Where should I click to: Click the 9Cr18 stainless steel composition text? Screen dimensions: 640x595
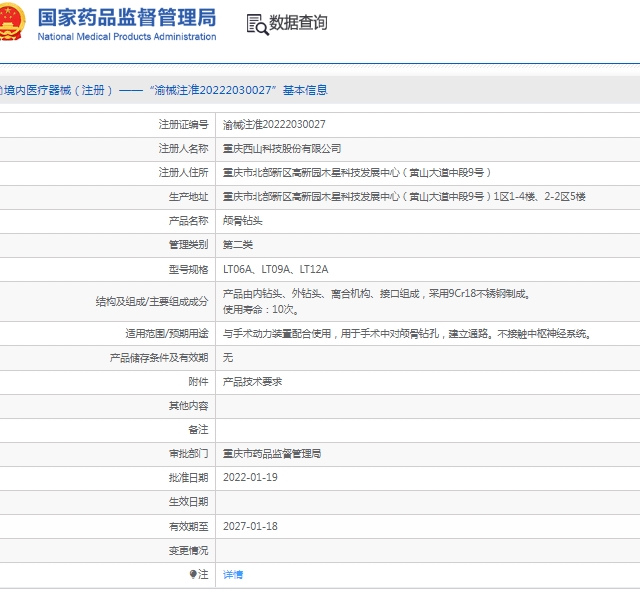(376, 293)
